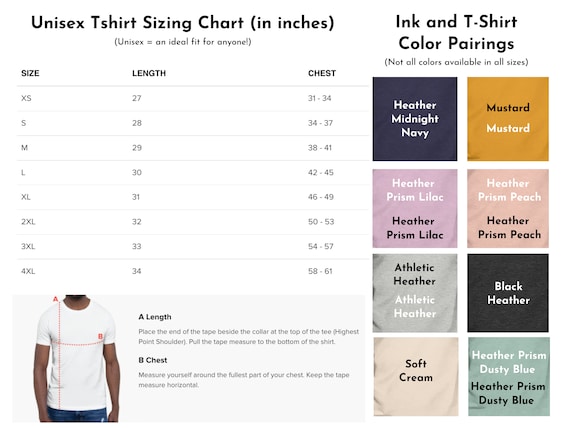
Task: Select the Heather Midnight Navy swatch
Action: coord(415,119)
